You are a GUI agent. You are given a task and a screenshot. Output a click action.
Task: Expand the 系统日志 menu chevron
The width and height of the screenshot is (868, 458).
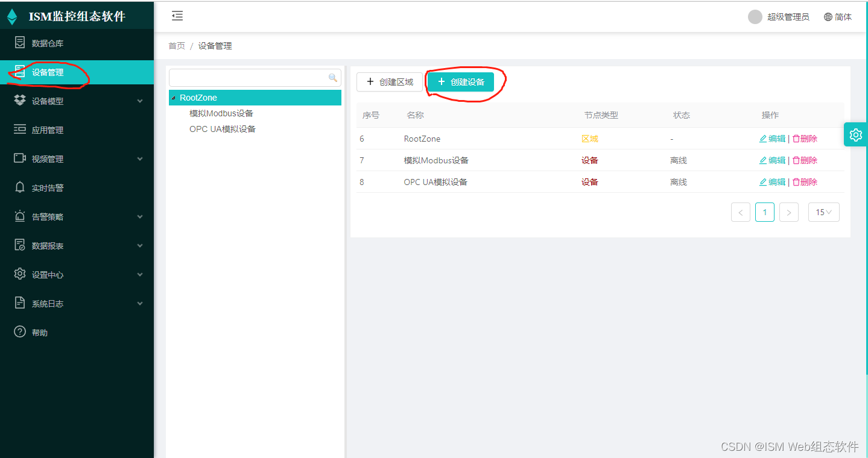click(x=140, y=304)
